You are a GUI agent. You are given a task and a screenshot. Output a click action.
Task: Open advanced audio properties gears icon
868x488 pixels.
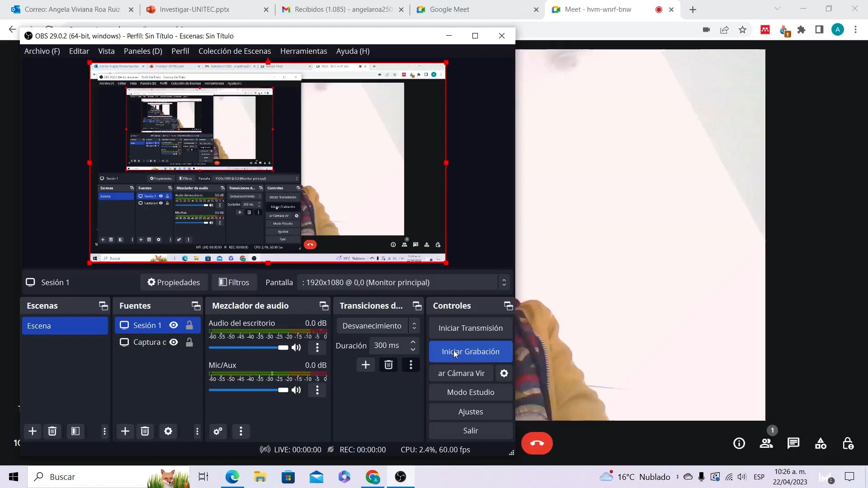pos(218,431)
